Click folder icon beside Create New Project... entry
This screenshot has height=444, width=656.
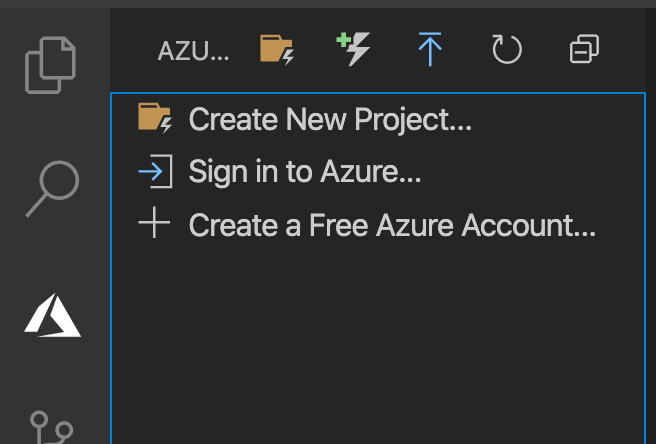(x=155, y=120)
